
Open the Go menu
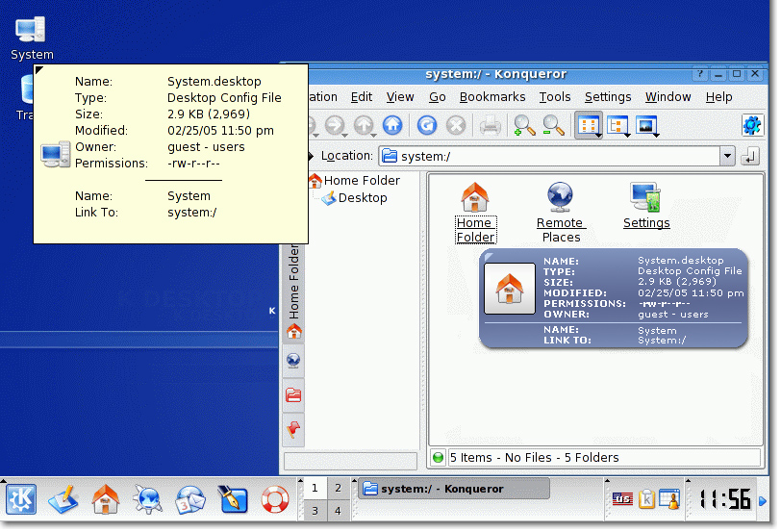[x=438, y=96]
